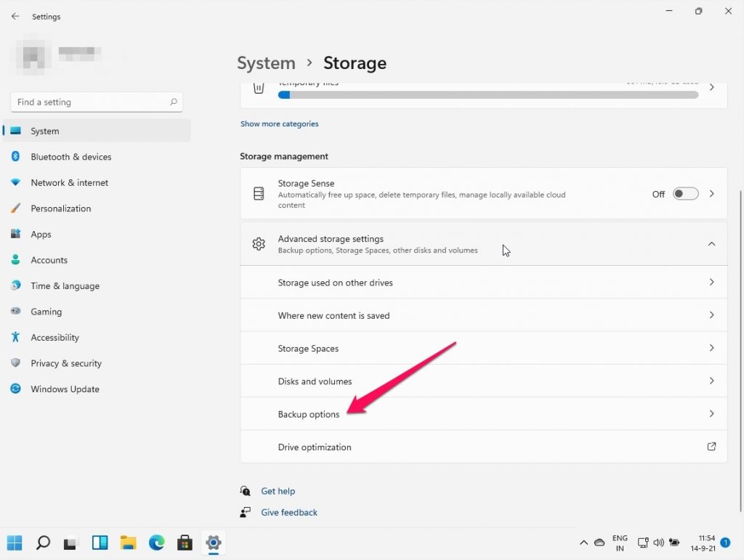Select Apps in the sidebar
The height and width of the screenshot is (560, 744).
click(41, 234)
